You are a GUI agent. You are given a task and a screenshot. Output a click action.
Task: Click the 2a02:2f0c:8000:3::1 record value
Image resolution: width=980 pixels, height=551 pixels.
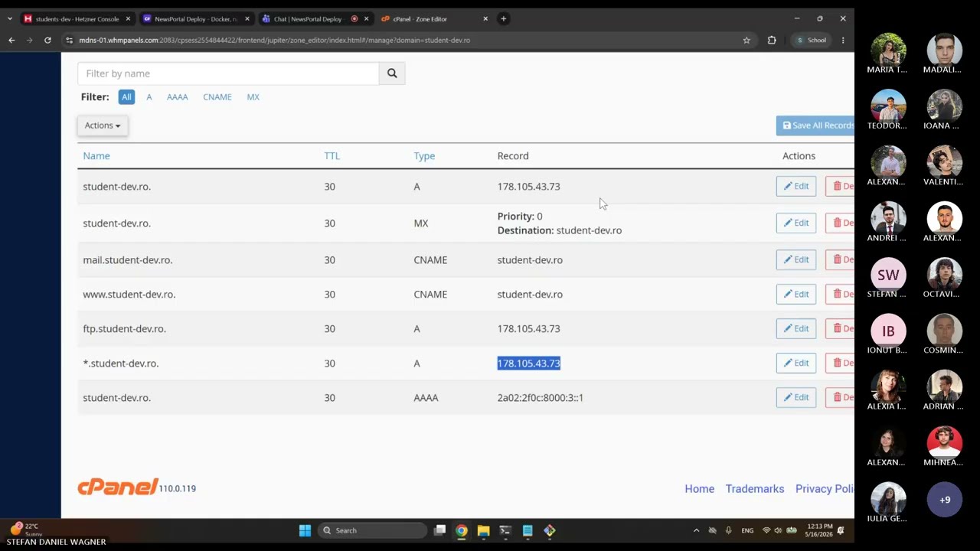pos(541,398)
